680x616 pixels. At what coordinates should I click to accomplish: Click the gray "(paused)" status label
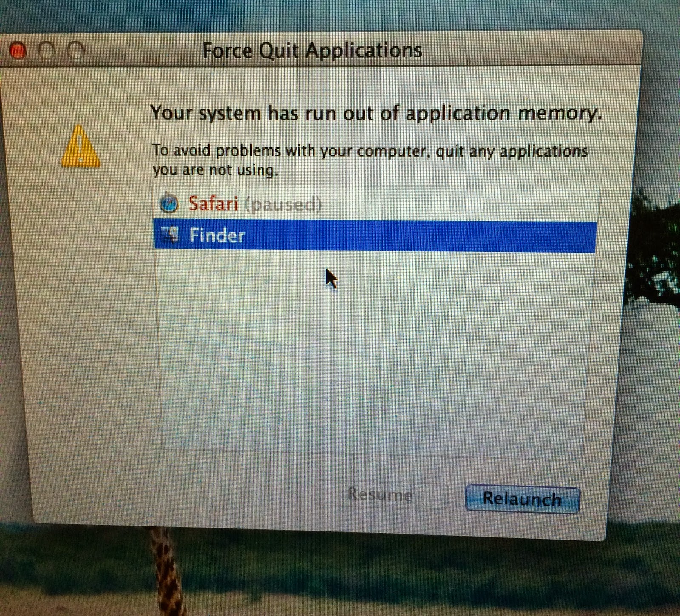(x=283, y=205)
